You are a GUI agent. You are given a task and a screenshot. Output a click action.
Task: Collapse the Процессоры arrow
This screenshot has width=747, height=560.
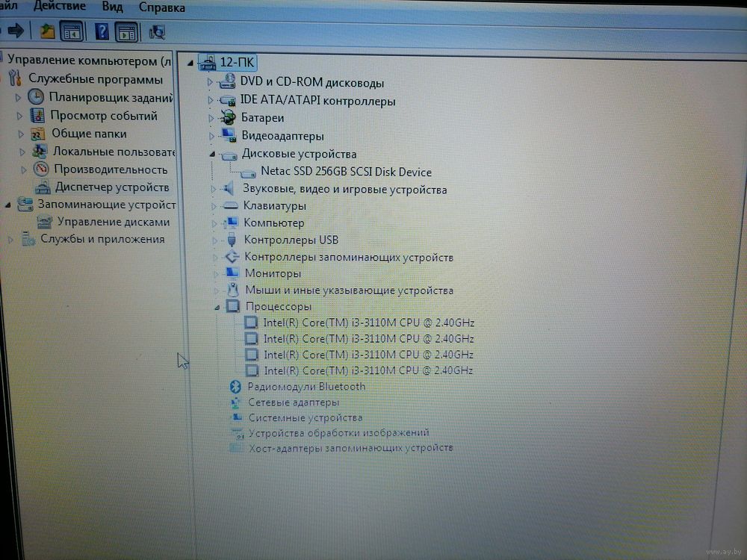coord(217,307)
